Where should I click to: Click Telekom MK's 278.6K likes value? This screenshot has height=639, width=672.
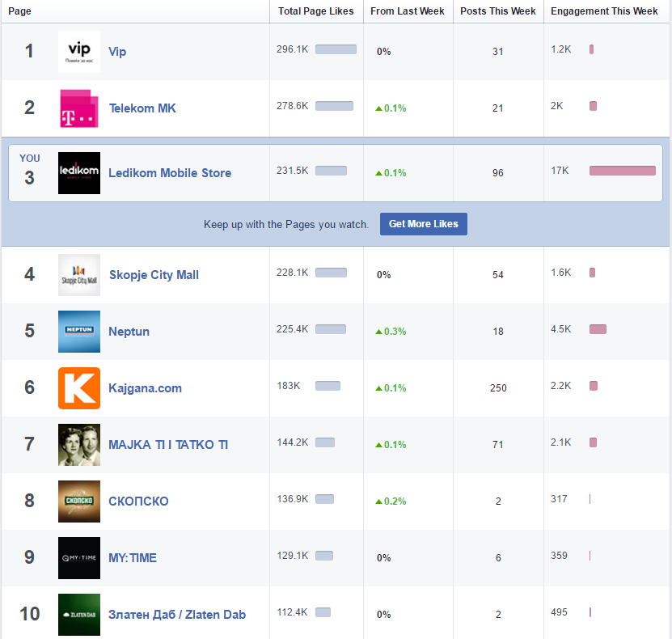(x=292, y=106)
